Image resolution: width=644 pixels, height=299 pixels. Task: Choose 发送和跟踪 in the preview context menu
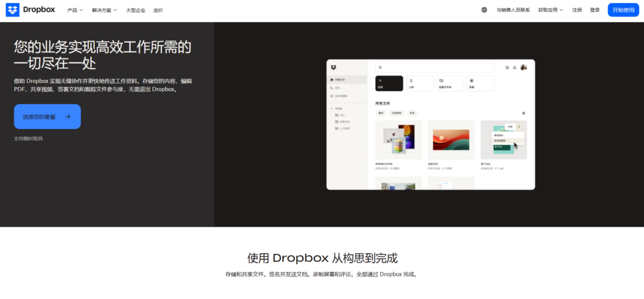point(508,140)
